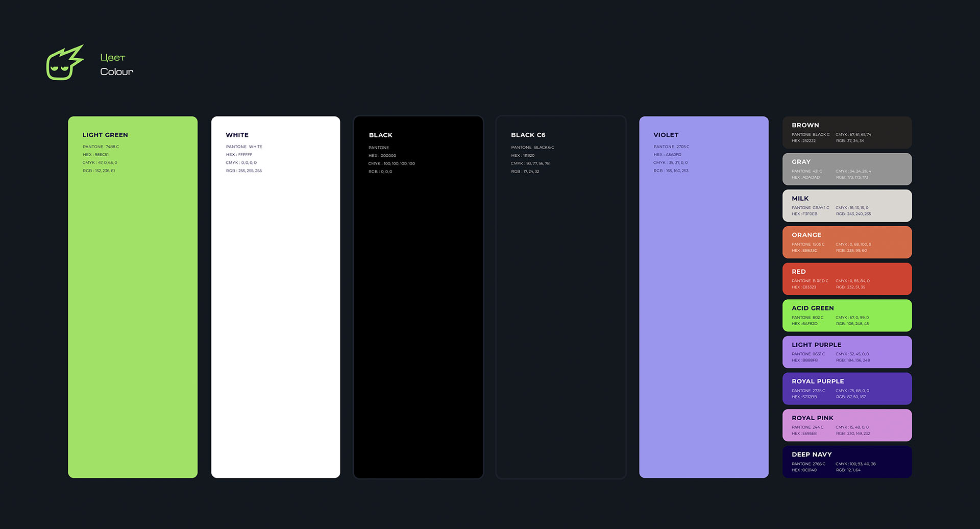Select the Acid Green swatch tile
Image resolution: width=980 pixels, height=529 pixels.
click(847, 316)
